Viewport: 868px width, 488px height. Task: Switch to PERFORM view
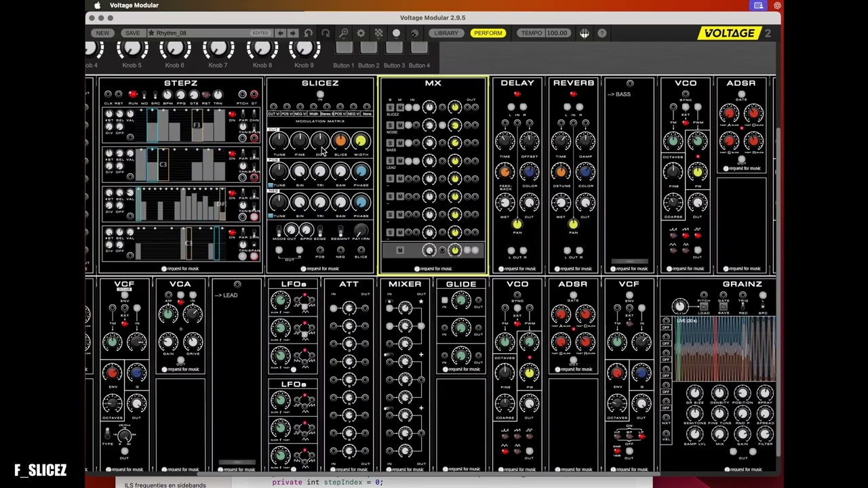(x=488, y=33)
